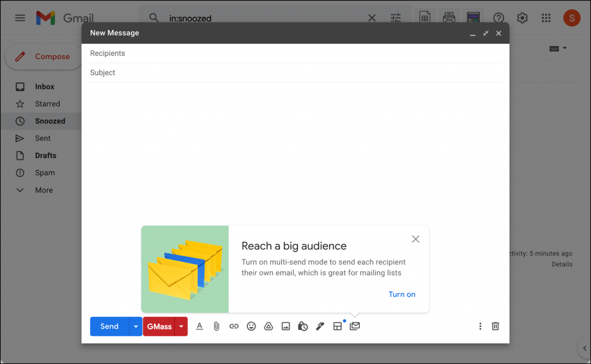Viewport: 591px width, 364px height.
Task: Click the search magnifier icon
Action: coord(154,18)
